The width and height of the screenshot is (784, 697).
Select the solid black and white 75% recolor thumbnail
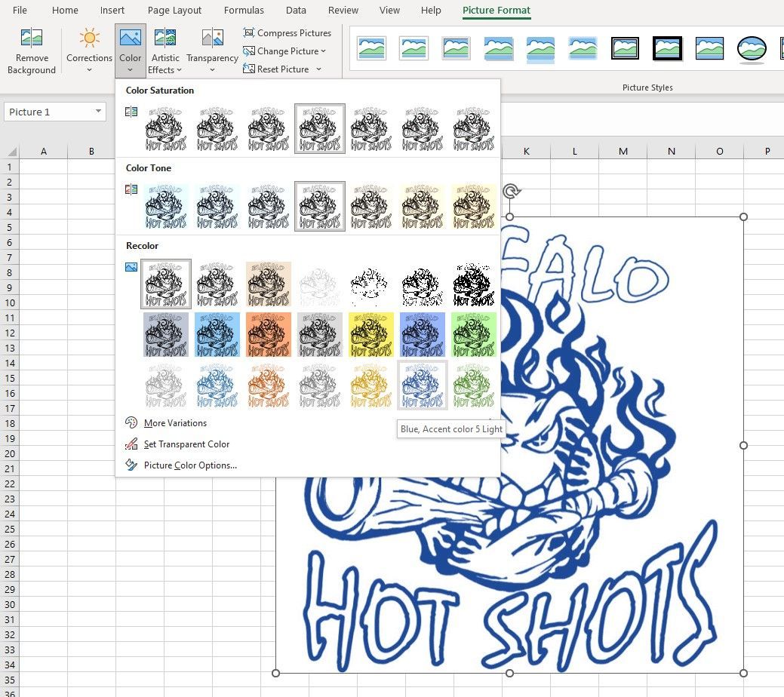(x=474, y=284)
